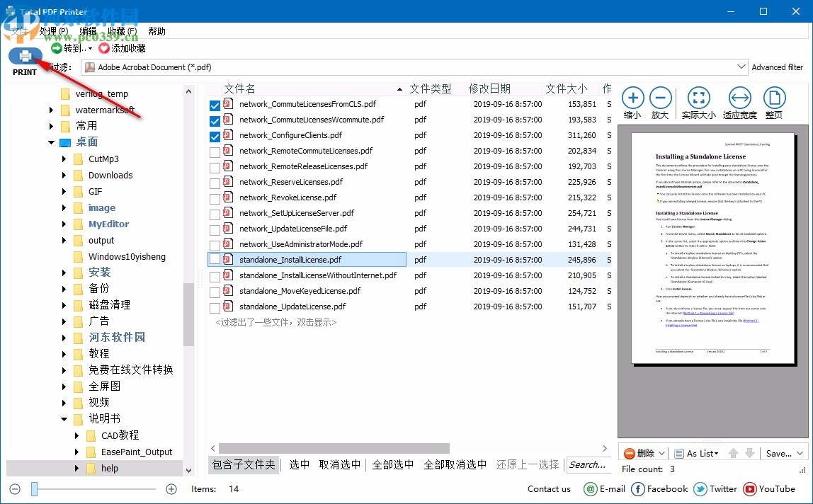Viewport: 813px width, 504px height.
Task: Click PDF icon of network_RevokeLicense.pdf
Action: pos(228,197)
